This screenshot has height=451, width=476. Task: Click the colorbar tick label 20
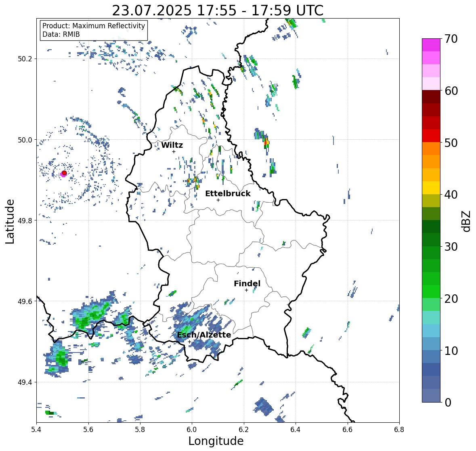click(x=451, y=299)
